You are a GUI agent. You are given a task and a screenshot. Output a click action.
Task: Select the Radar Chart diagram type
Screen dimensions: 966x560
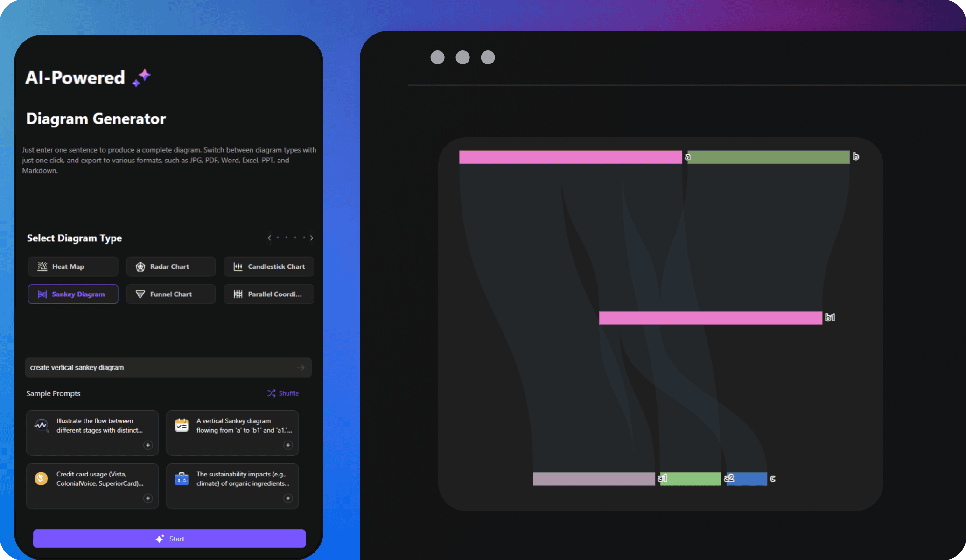pos(169,266)
